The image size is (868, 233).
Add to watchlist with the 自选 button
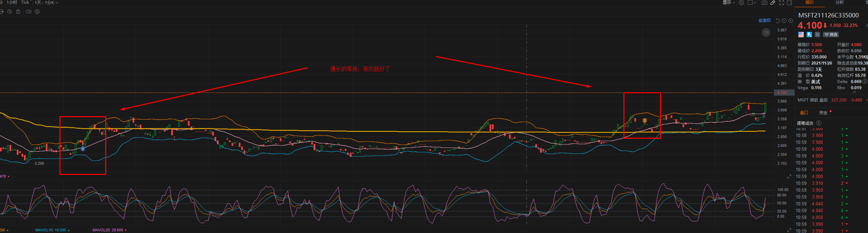click(x=831, y=35)
